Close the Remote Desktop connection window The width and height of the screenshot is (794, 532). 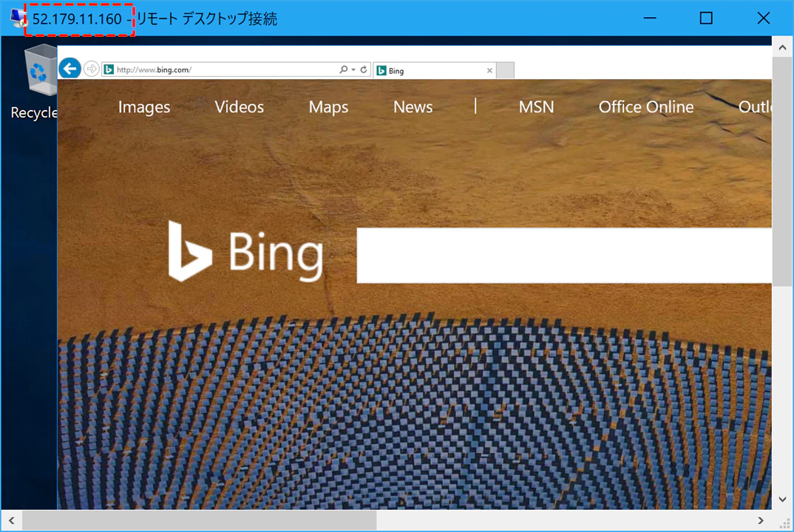(x=763, y=18)
